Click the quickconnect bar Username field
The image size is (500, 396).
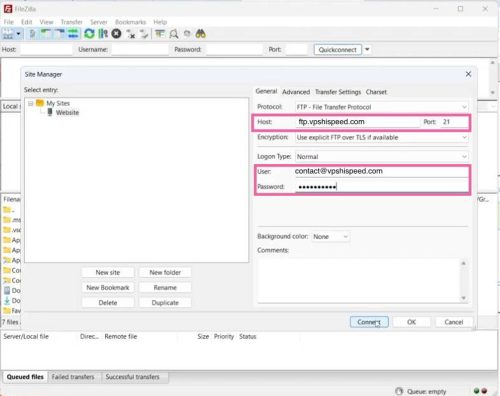(140, 50)
